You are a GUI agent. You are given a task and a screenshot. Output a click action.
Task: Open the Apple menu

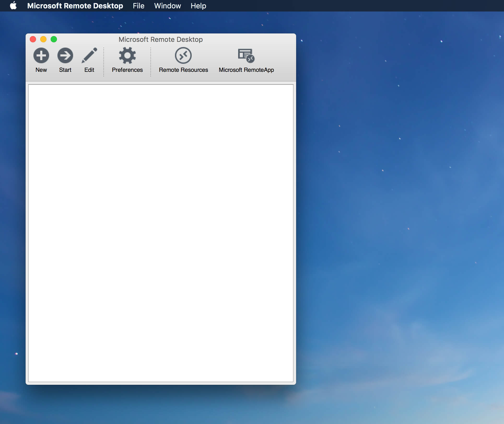13,6
